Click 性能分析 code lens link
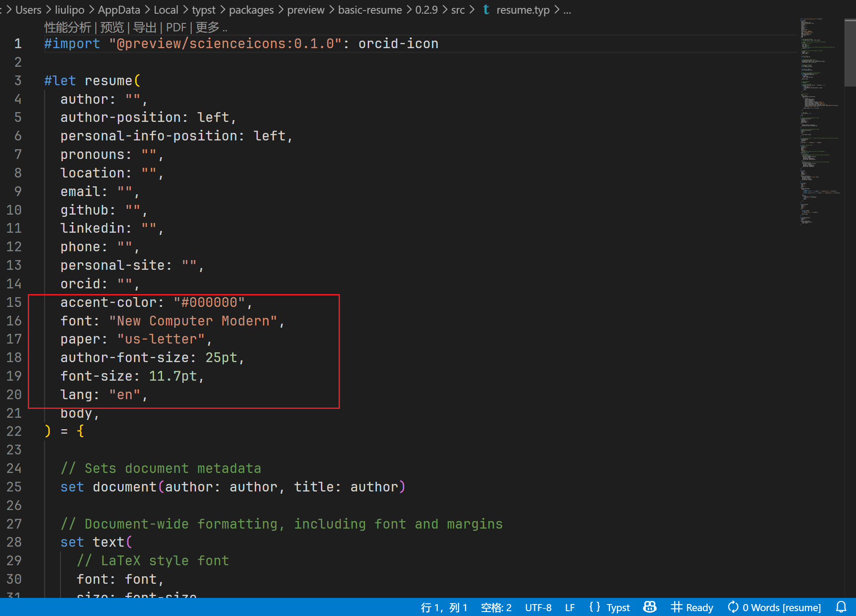This screenshot has height=616, width=856. [68, 27]
